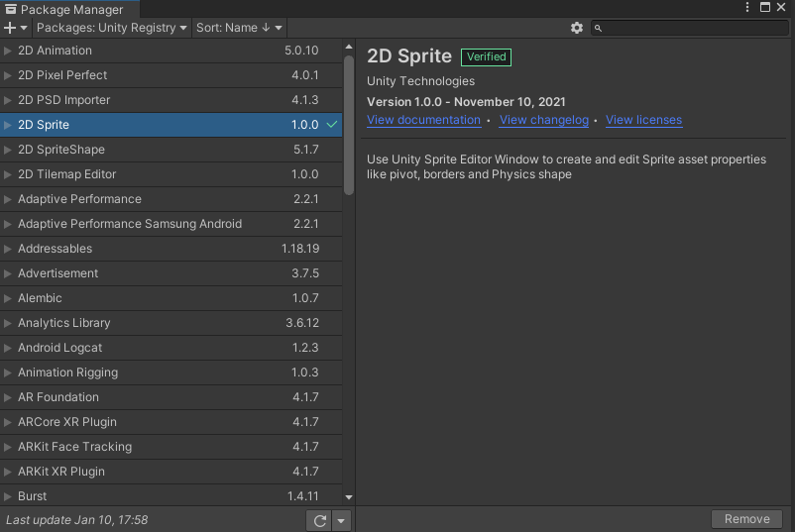Click the Remove button
Image resolution: width=795 pixels, height=532 pixels.
coord(746,519)
